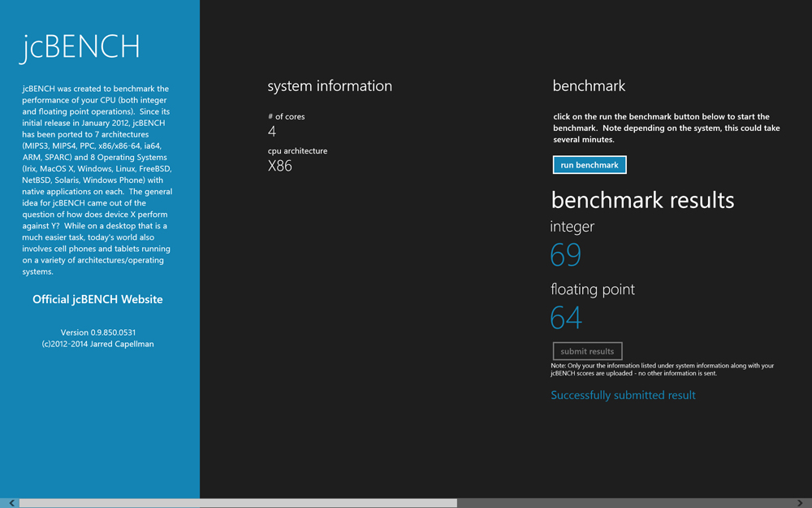Select the 'Successfully submitted result' message
Viewport: 812px width, 508px height.
point(623,395)
